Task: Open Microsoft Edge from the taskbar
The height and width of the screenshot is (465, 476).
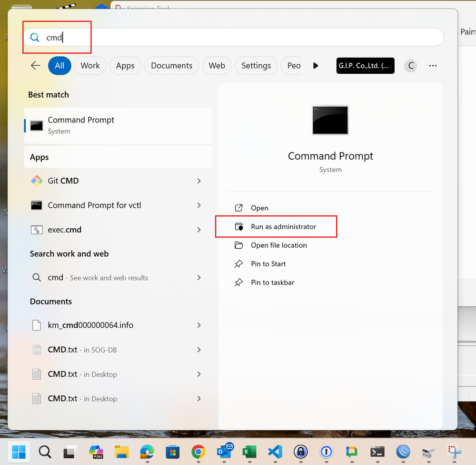Action: tap(147, 452)
